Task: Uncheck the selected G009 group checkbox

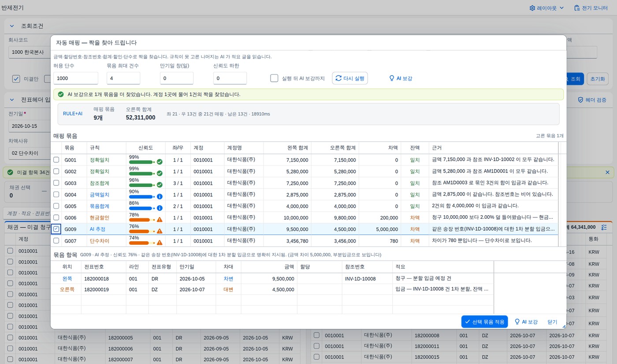Action: tap(56, 229)
